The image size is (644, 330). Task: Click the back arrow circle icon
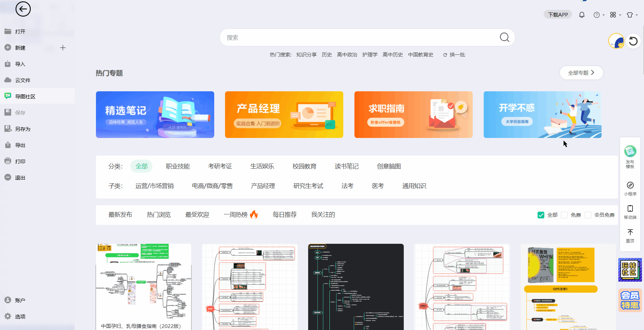pos(23,9)
